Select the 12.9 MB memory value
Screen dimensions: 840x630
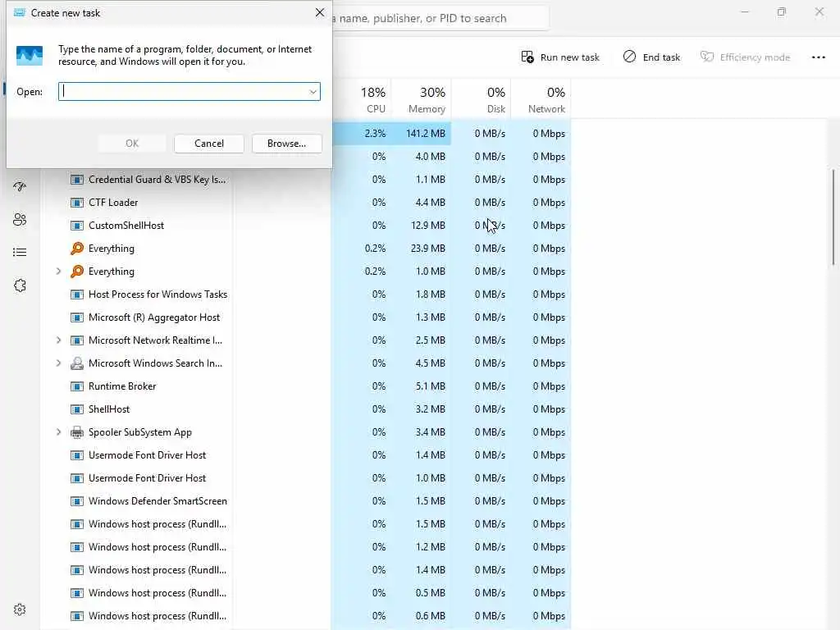tap(427, 226)
